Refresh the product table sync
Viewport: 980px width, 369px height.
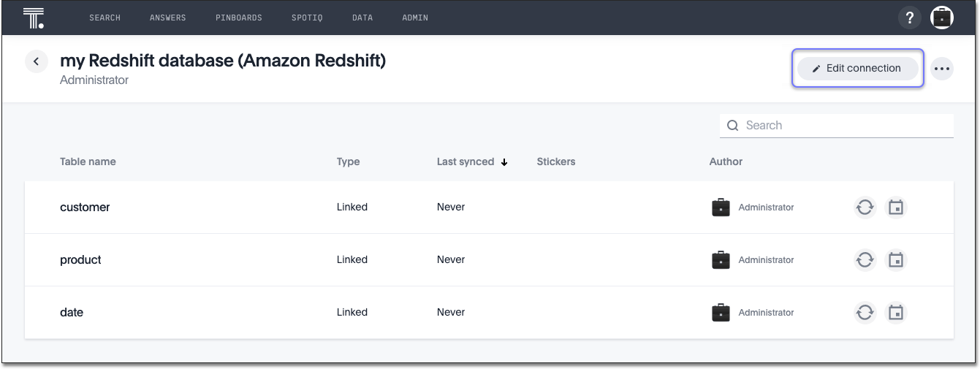tap(865, 260)
